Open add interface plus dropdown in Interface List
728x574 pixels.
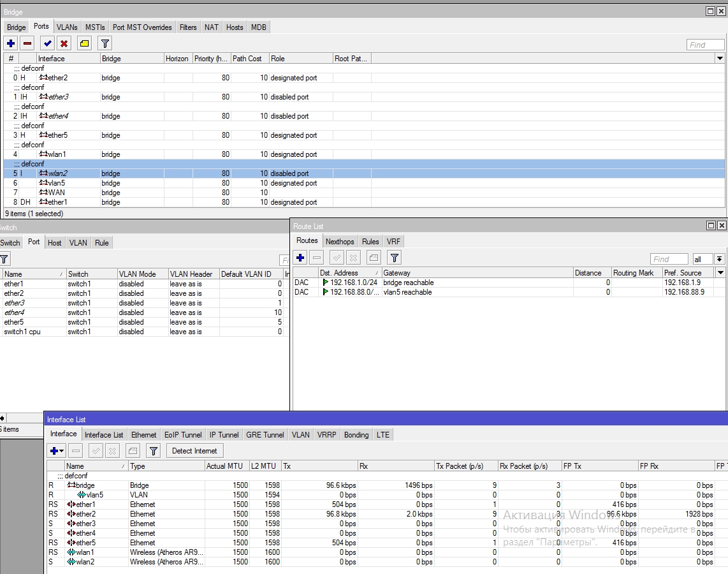(57, 450)
